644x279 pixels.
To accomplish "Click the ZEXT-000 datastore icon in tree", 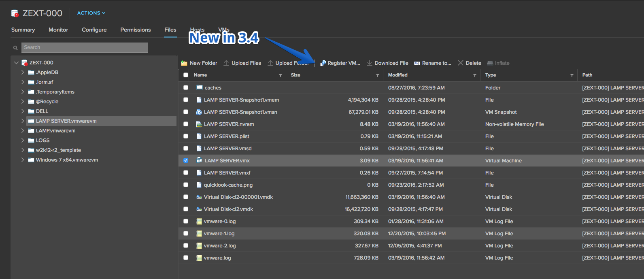I will 25,63.
